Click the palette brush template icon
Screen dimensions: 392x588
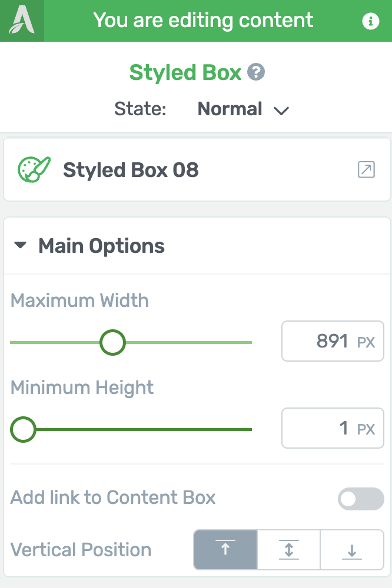[x=34, y=169]
